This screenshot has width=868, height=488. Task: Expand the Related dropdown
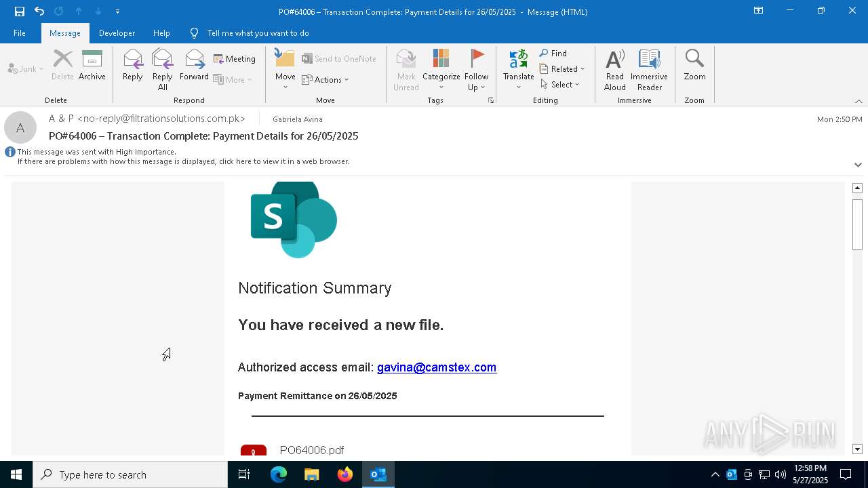pyautogui.click(x=562, y=69)
